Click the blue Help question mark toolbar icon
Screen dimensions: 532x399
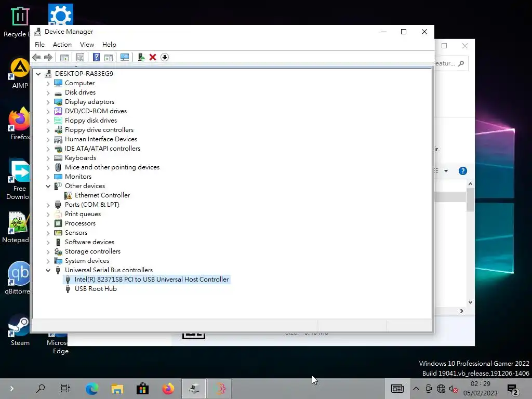click(x=96, y=57)
